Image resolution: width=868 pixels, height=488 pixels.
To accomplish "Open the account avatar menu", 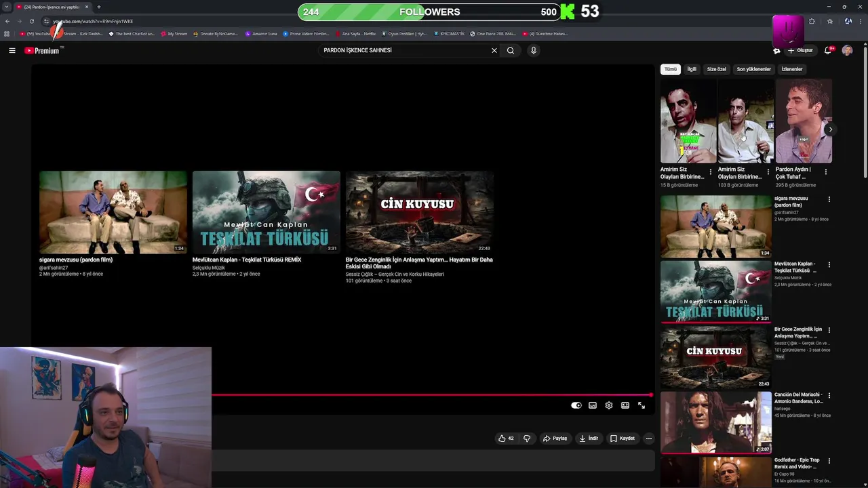I will pos(847,50).
